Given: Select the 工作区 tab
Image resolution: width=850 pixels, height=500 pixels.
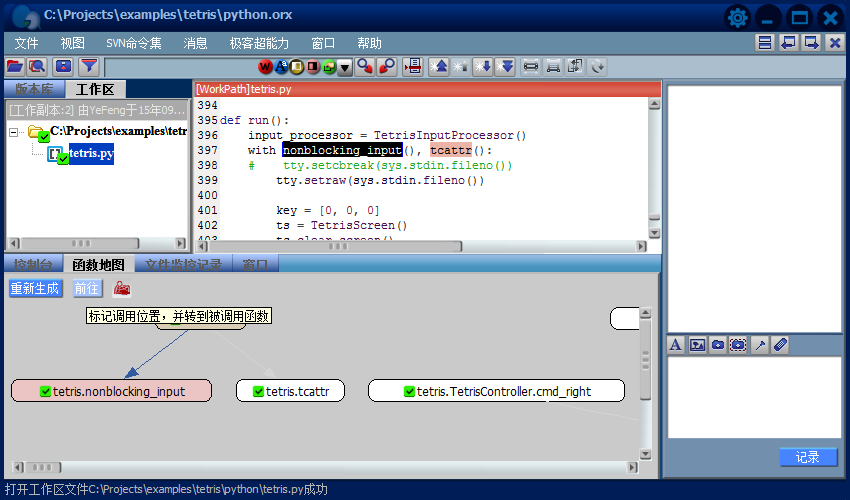Looking at the screenshot, I should (x=95, y=89).
